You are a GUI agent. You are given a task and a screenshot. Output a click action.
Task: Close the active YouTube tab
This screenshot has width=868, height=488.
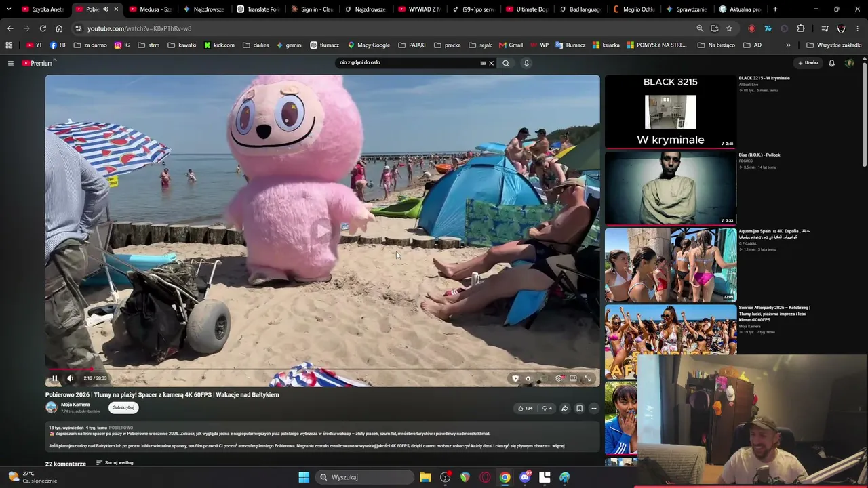[116, 9]
